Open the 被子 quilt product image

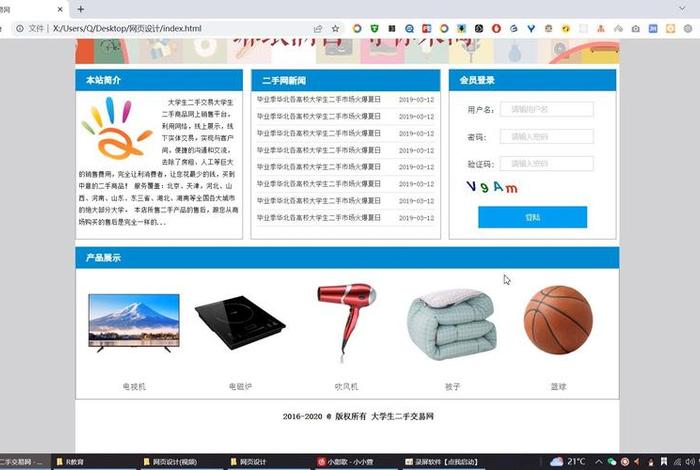(x=452, y=324)
